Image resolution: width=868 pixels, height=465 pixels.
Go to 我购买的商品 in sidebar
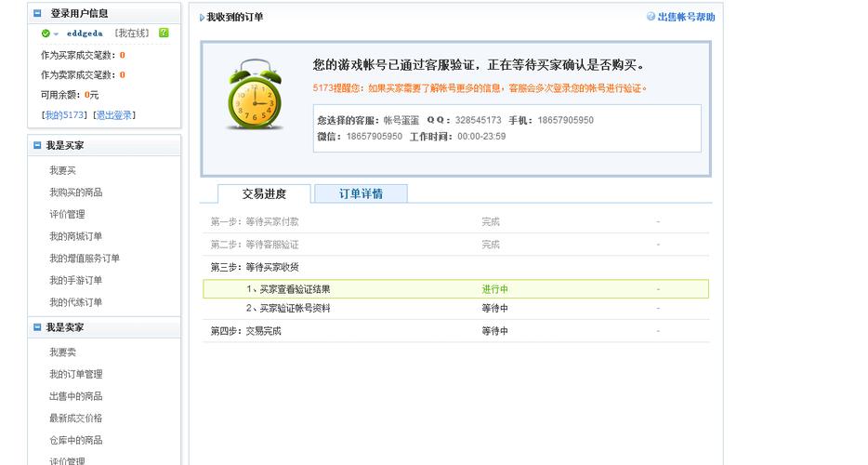75,193
